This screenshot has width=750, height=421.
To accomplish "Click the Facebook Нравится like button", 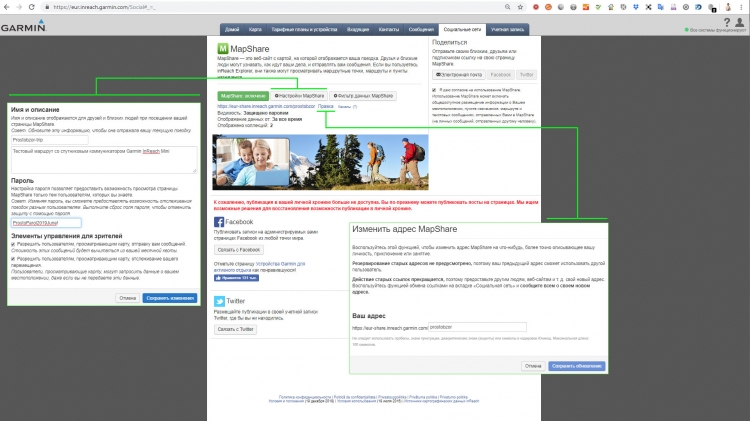I will coord(236,278).
